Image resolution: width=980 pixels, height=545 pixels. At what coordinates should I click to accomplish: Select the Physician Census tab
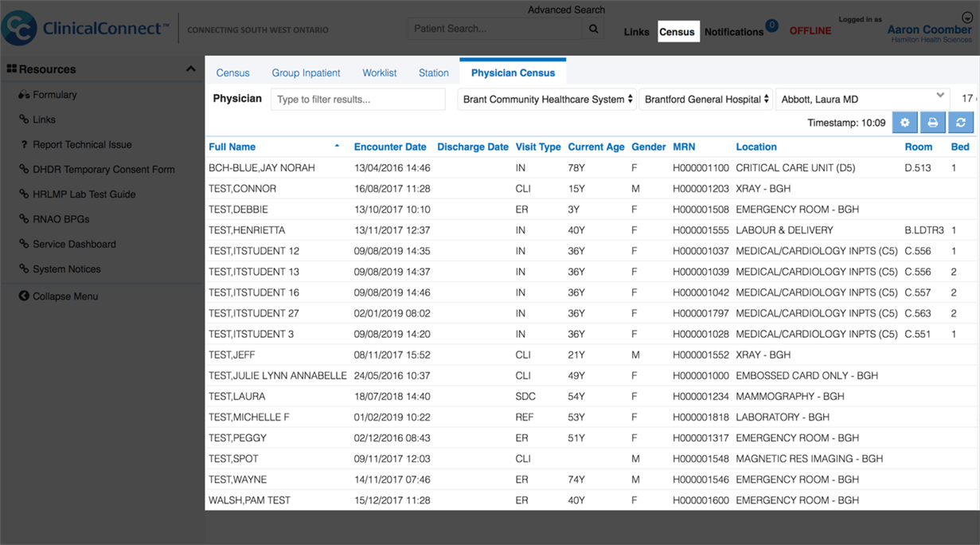(x=513, y=73)
